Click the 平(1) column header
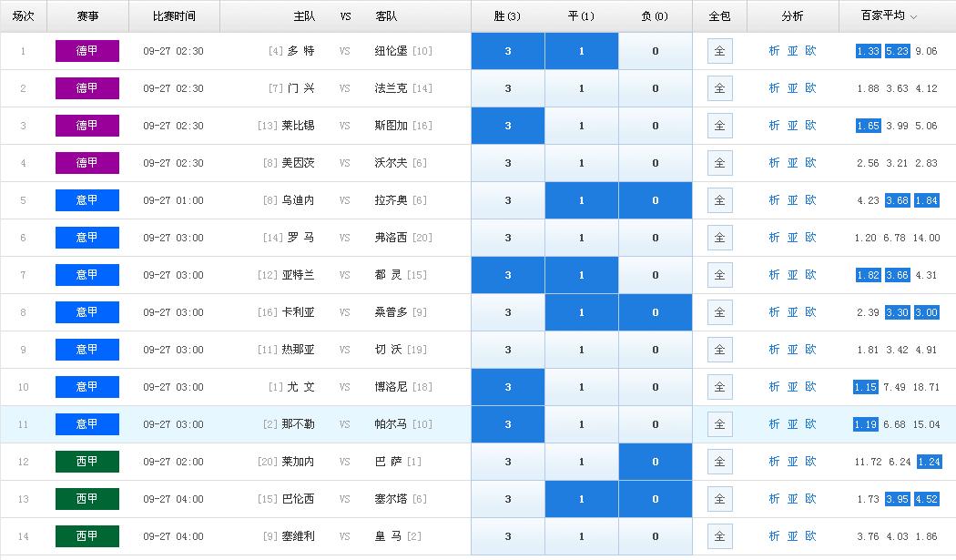This screenshot has width=956, height=560. (x=581, y=16)
